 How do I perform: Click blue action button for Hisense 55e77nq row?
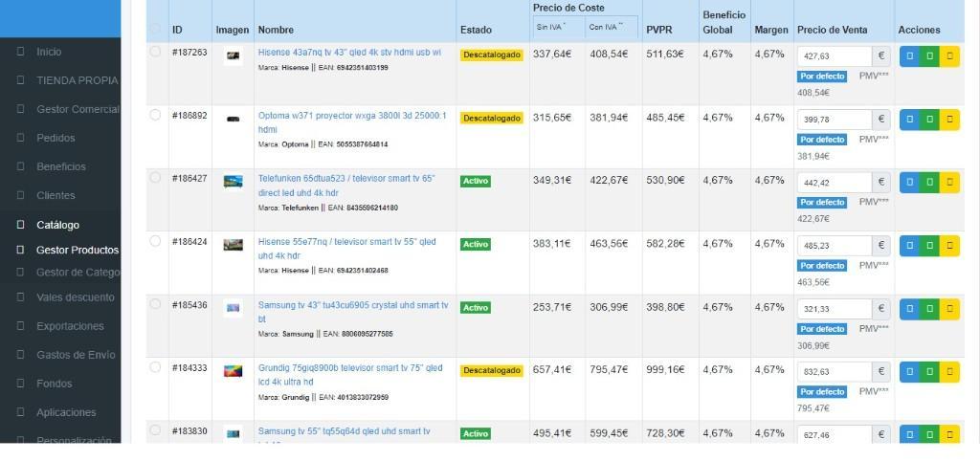click(909, 246)
